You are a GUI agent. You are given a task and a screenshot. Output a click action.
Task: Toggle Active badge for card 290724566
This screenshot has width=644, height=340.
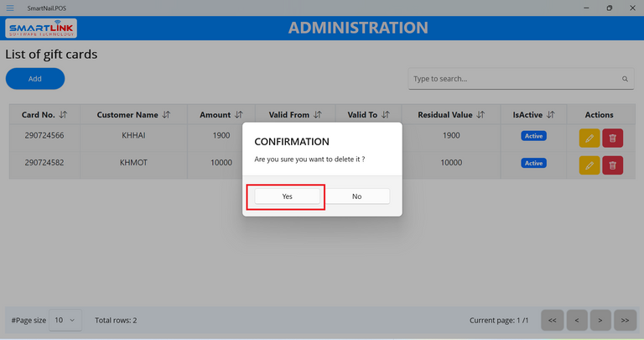[533, 136]
